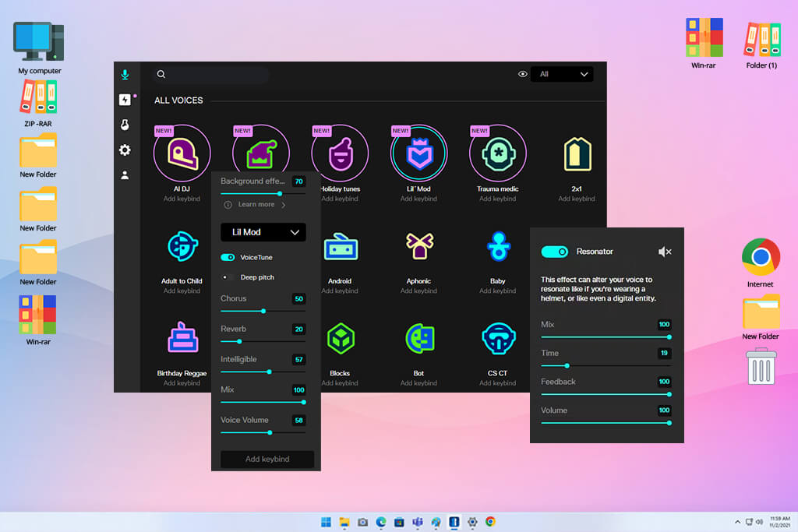Select the CS CT voice icon
This screenshot has width=798, height=532.
[x=499, y=339]
